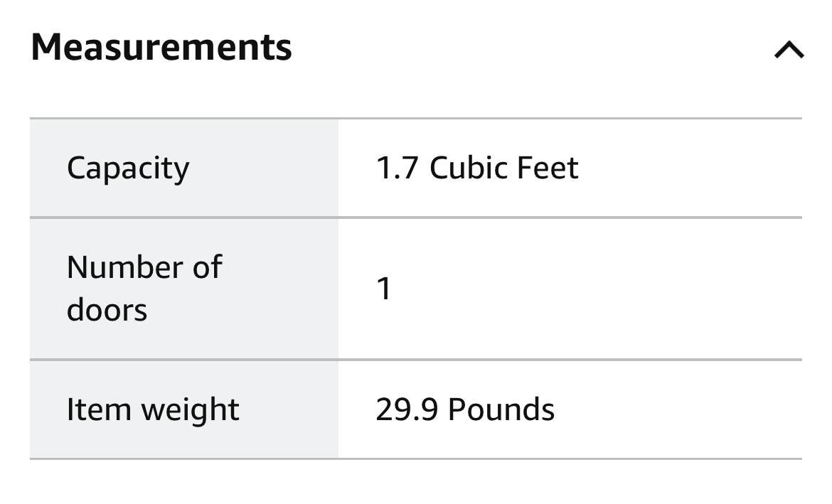Click the "1.7" capacity number
The height and width of the screenshot is (504, 832).
point(397,168)
